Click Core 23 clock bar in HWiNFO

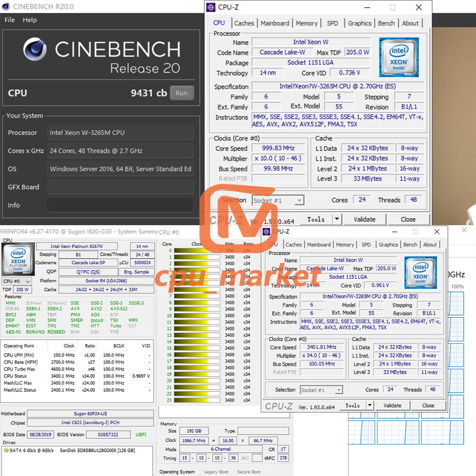tap(197, 400)
